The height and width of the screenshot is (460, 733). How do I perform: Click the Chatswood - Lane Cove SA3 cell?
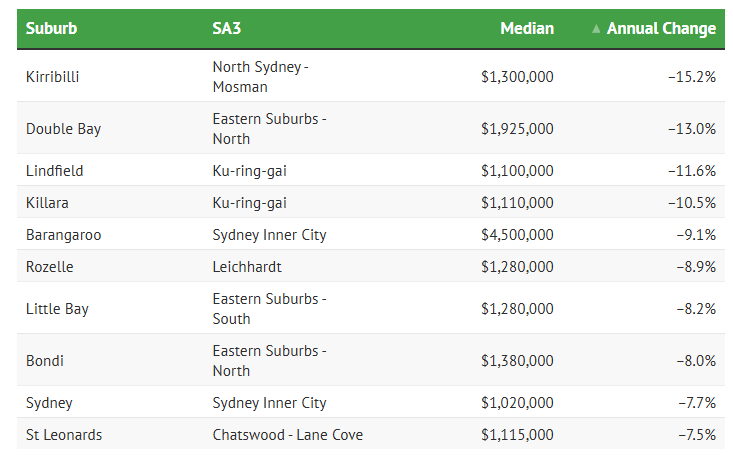click(288, 435)
